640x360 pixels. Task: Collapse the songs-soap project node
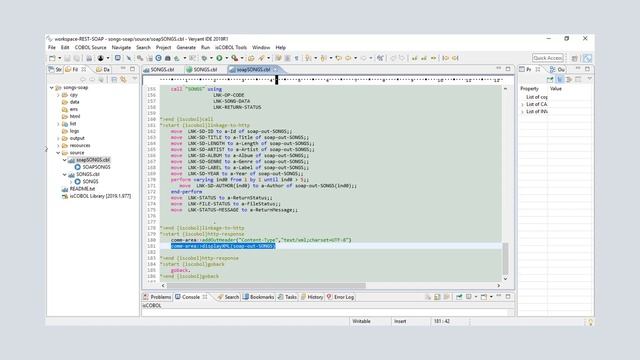click(x=52, y=88)
